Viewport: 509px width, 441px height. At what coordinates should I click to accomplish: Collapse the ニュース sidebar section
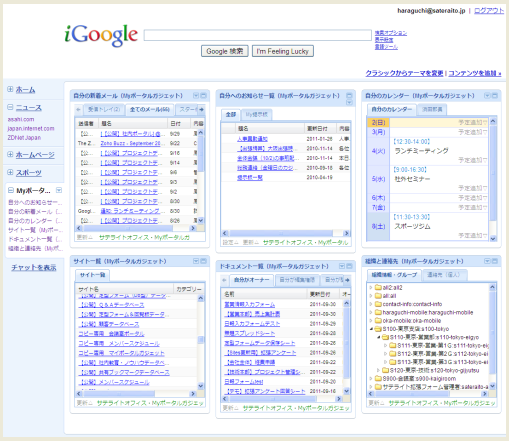coord(10,107)
